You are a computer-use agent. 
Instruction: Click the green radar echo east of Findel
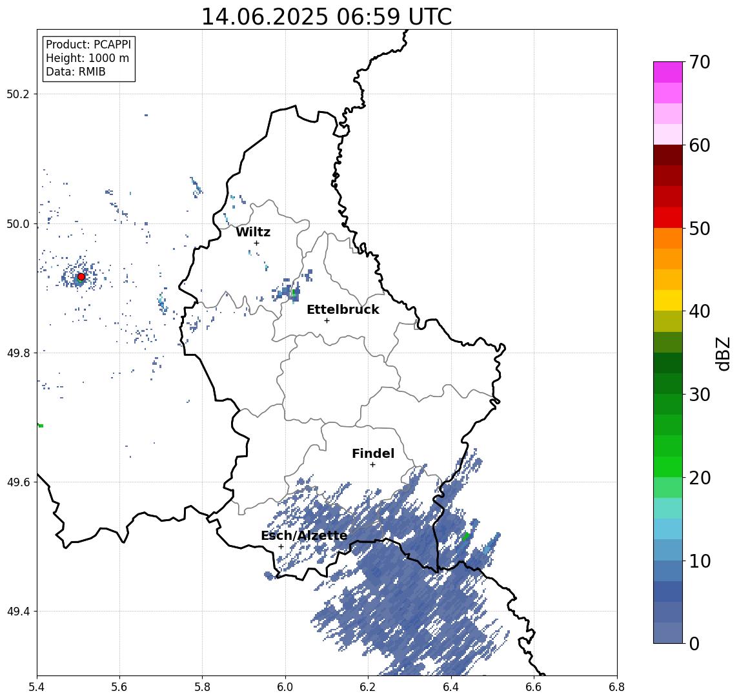(x=465, y=537)
